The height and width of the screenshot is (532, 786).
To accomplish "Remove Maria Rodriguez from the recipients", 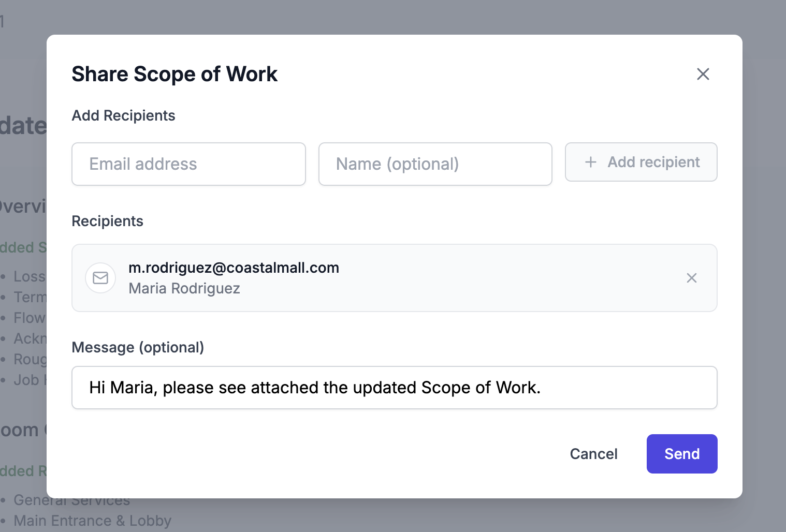I will click(x=691, y=278).
